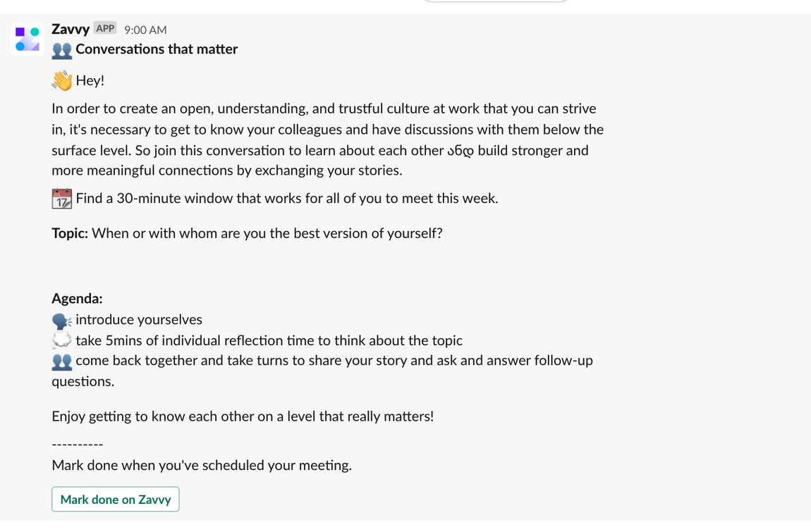Click the 9:00 AM timestamp
The width and height of the screenshot is (811, 532).
(145, 30)
